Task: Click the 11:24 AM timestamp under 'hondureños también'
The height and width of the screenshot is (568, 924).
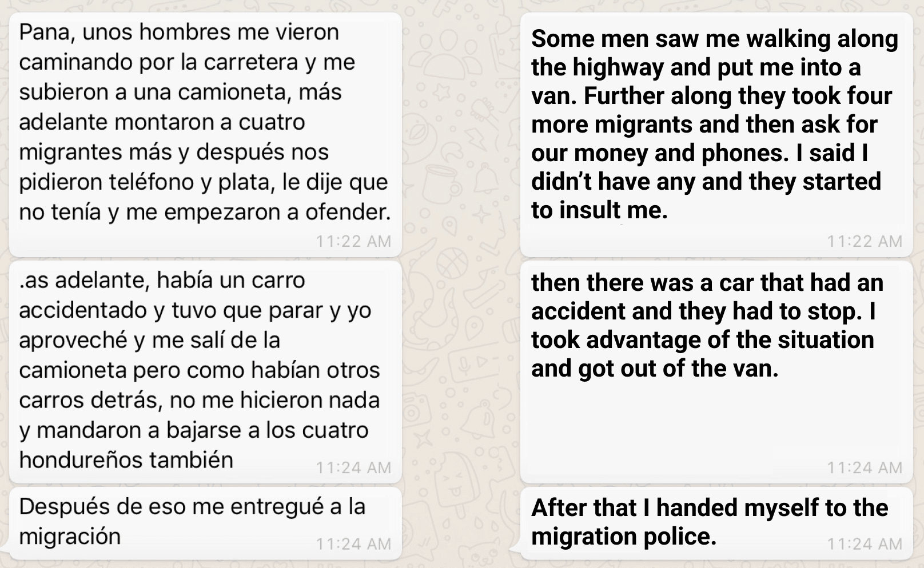Action: pos(353,467)
